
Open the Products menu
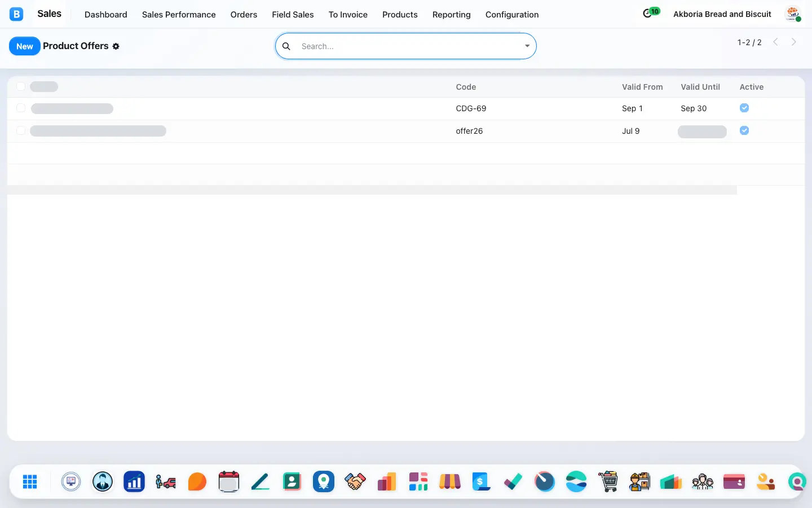[400, 15]
